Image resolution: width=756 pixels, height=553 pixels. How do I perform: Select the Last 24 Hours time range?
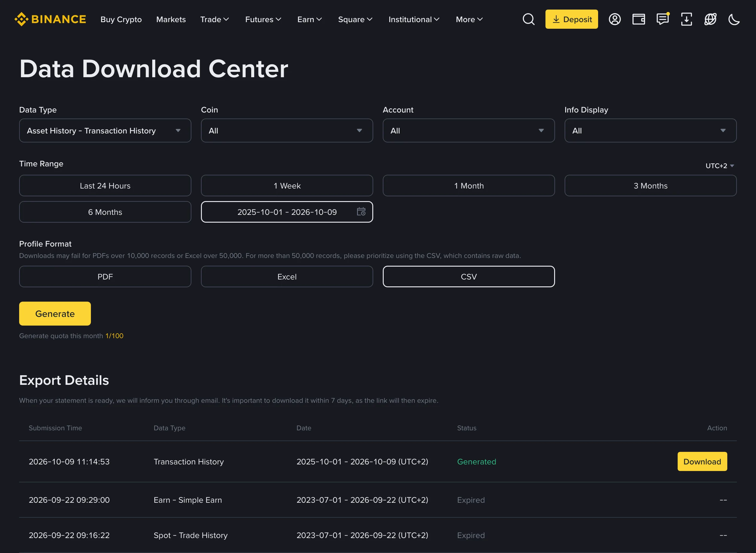[105, 186]
